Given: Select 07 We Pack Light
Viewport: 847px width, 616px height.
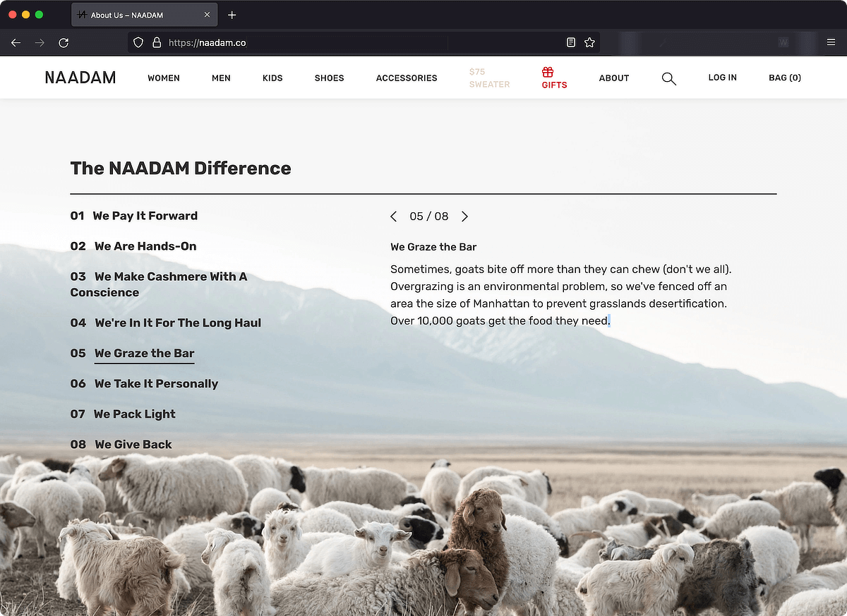Looking at the screenshot, I should click(123, 414).
